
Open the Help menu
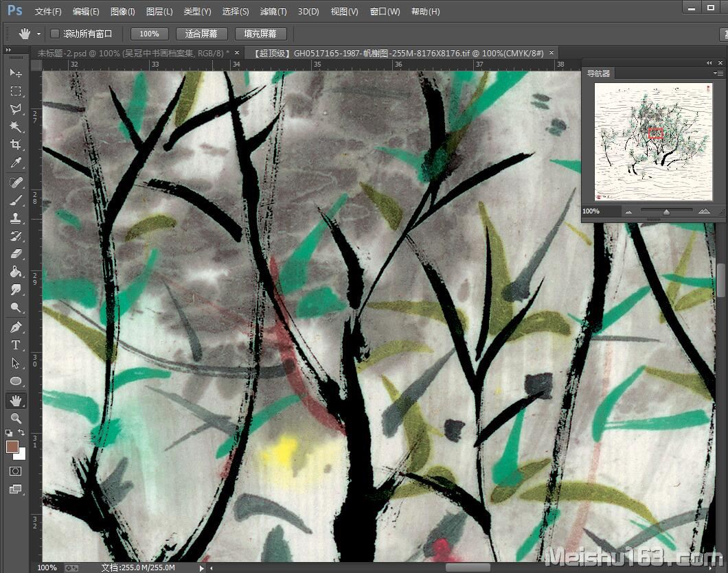pos(425,12)
